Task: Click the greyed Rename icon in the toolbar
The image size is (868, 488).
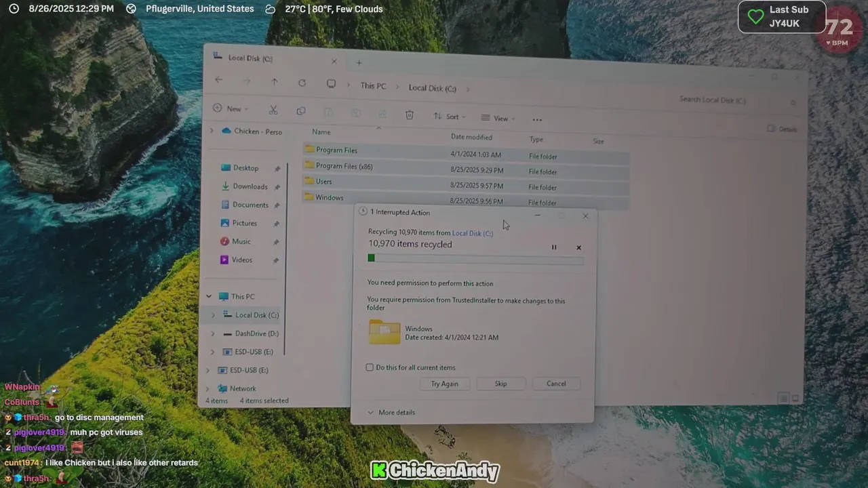Action: pyautogui.click(x=355, y=113)
